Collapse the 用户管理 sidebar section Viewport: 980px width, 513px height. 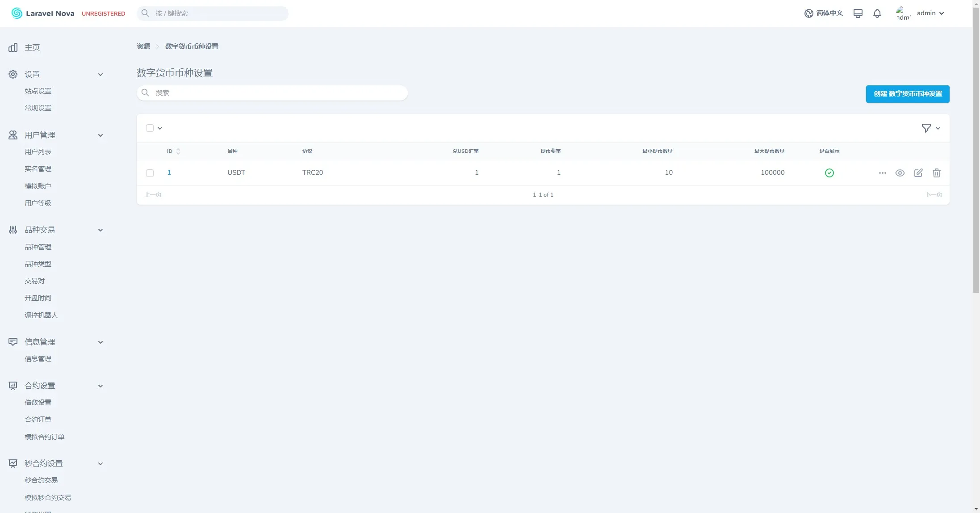[101, 135]
